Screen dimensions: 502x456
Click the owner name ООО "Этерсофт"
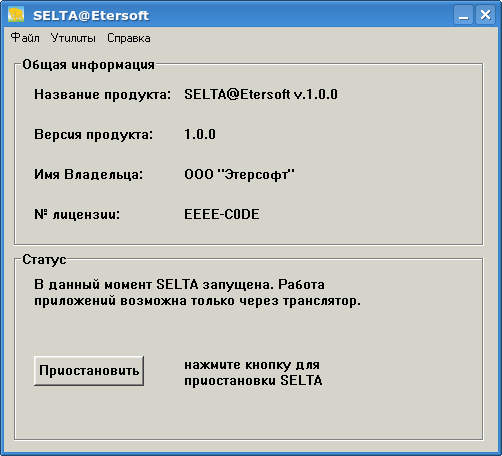coord(239,174)
